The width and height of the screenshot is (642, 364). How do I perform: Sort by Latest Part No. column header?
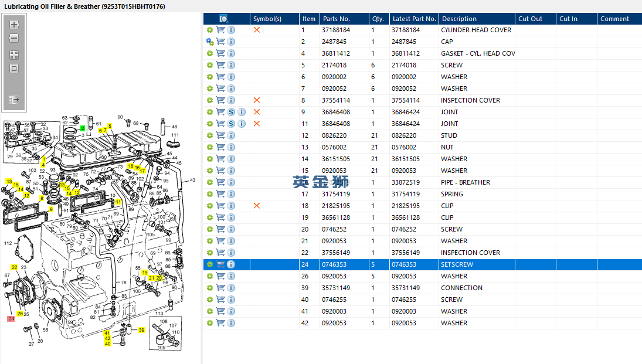pos(414,19)
